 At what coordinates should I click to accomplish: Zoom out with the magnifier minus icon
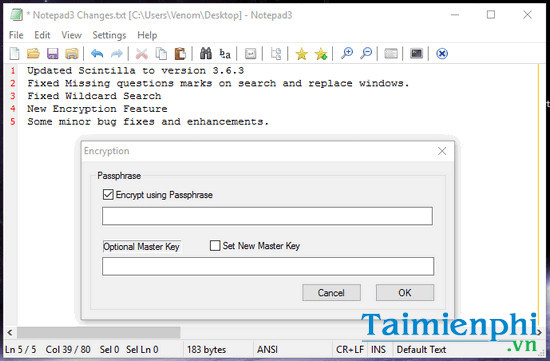coord(366,53)
